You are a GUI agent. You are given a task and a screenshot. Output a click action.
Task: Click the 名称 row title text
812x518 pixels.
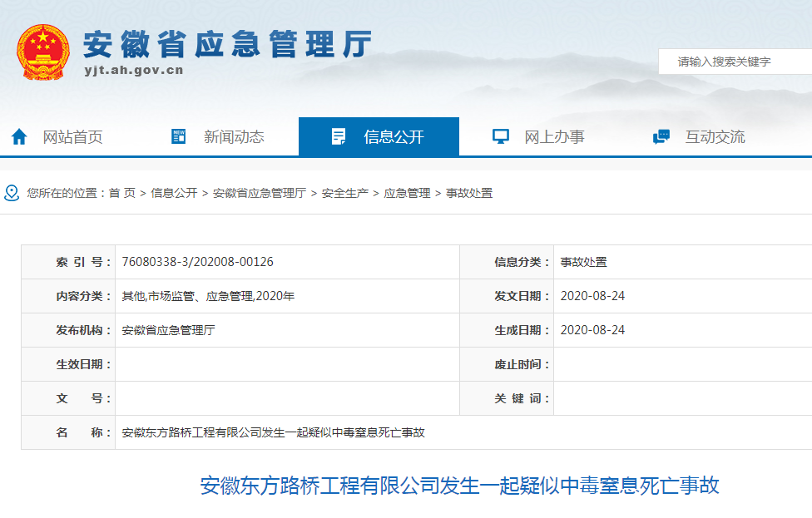point(274,432)
